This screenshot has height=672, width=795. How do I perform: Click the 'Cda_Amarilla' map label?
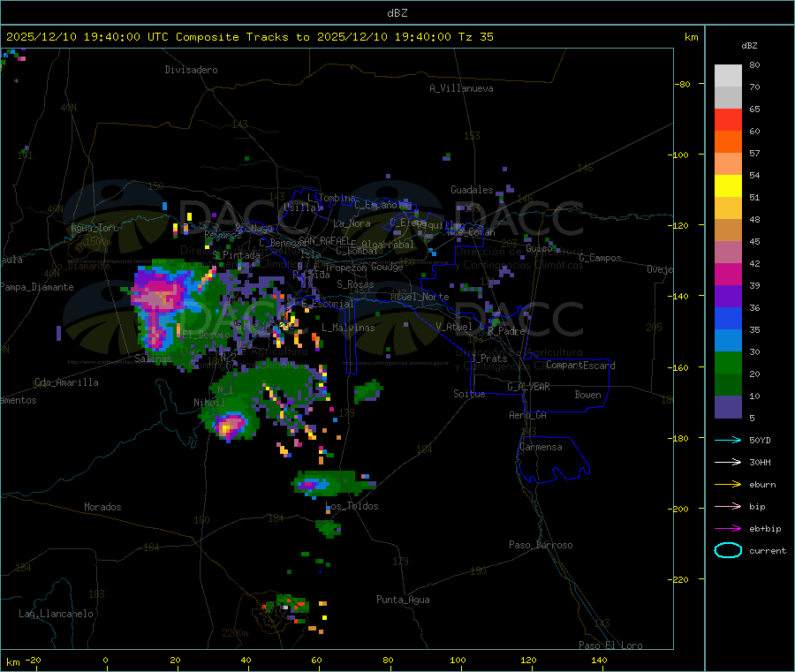point(66,382)
